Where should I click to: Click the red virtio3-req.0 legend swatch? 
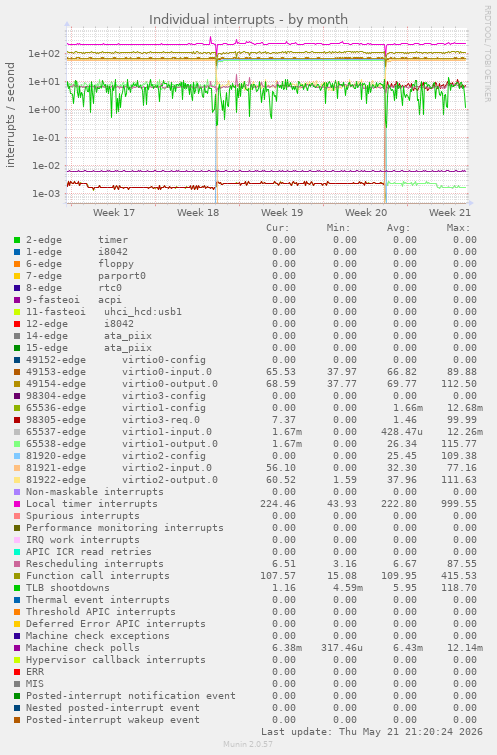(x=17, y=420)
